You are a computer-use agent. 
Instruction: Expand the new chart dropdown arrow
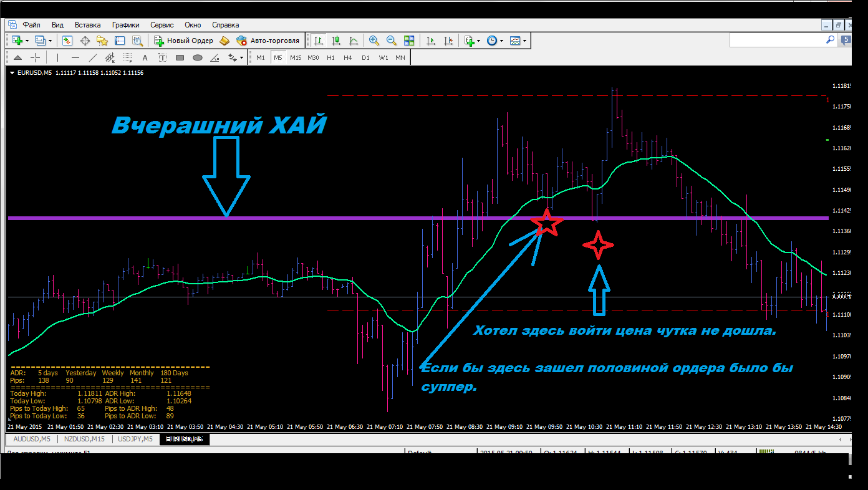pyautogui.click(x=26, y=41)
